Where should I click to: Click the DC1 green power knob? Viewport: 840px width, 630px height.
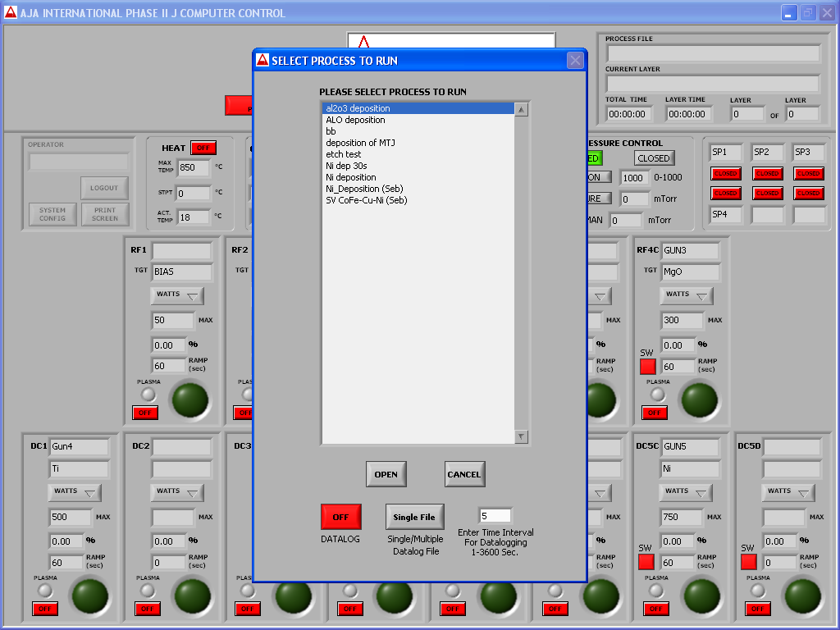pos(89,596)
